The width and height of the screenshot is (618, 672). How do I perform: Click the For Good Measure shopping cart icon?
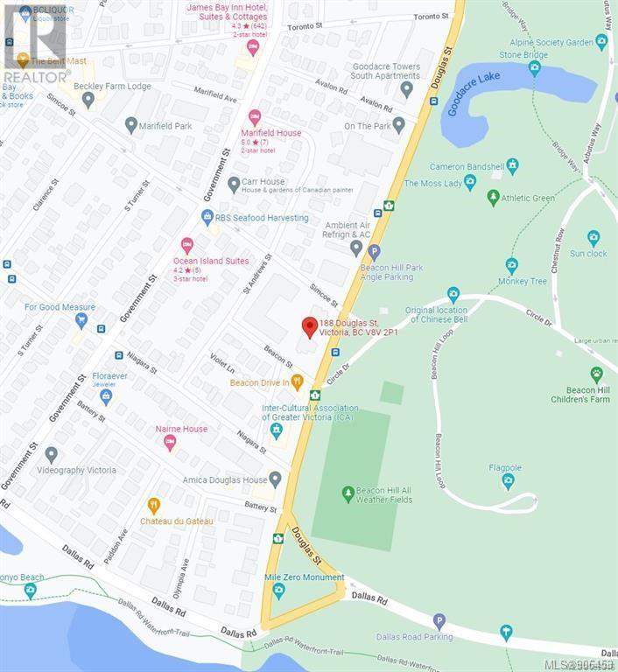tap(81, 321)
